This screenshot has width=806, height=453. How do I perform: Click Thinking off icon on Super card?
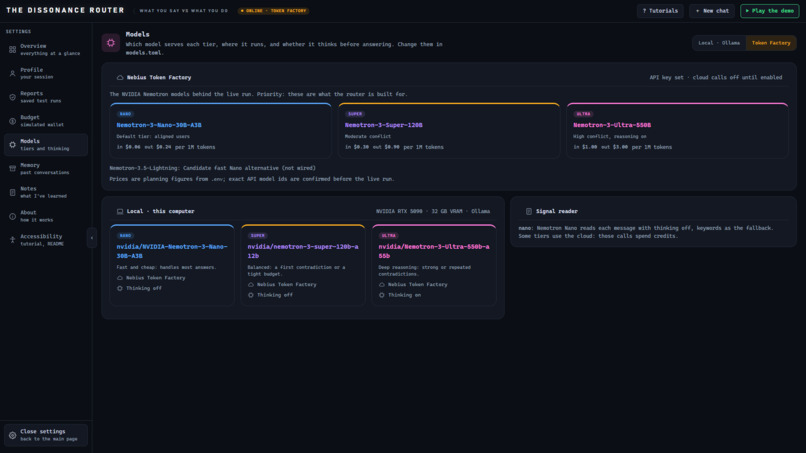click(251, 295)
